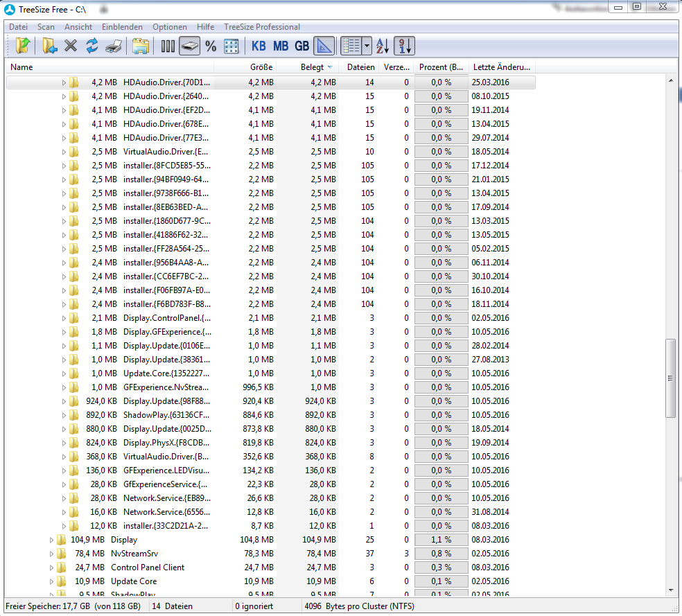The image size is (682, 616).
Task: Expand the NvStreamSrv folder
Action: (x=51, y=554)
